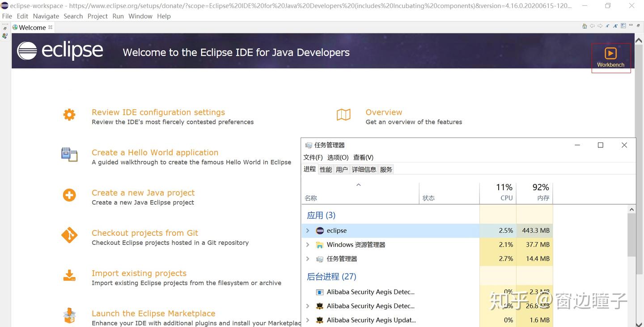This screenshot has width=644, height=327.
Task: Switch to the 性能 tab in Task Manager
Action: coord(325,169)
